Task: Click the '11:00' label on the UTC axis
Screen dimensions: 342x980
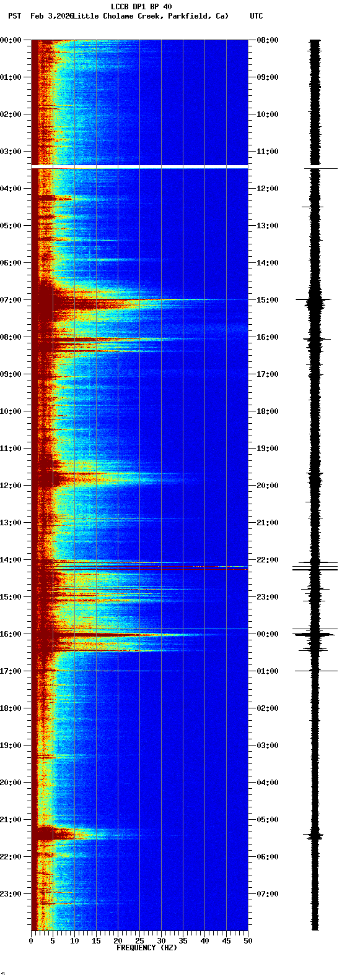Action: 268,152
